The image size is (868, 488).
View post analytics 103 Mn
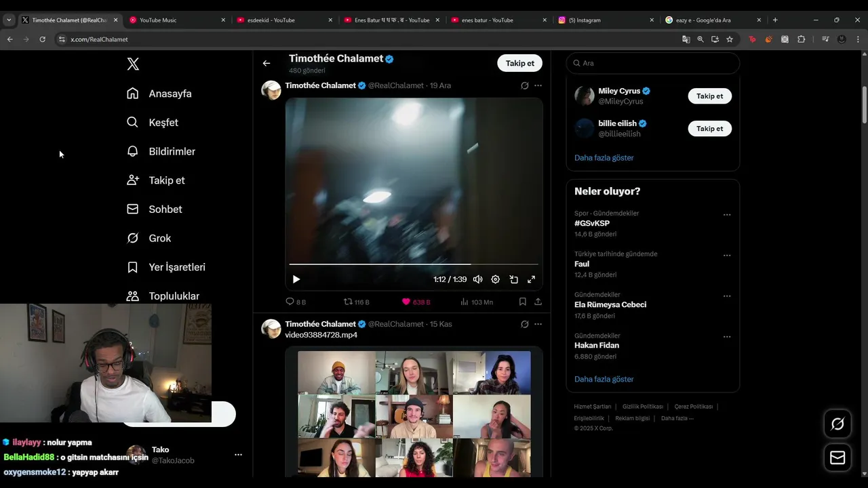(x=477, y=302)
